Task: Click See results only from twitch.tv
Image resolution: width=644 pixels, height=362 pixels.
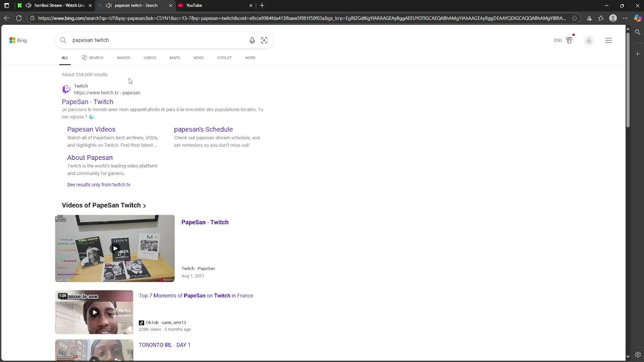Action: click(99, 185)
